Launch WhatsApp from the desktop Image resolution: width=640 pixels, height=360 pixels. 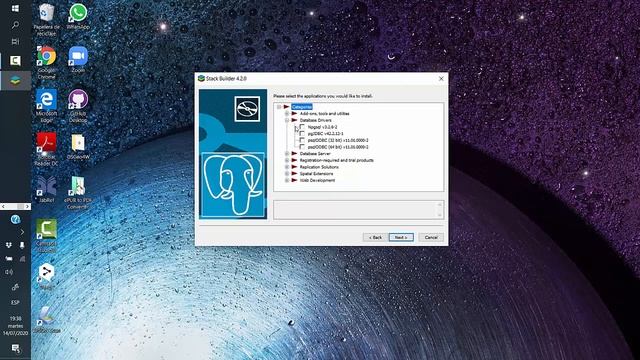(78, 16)
